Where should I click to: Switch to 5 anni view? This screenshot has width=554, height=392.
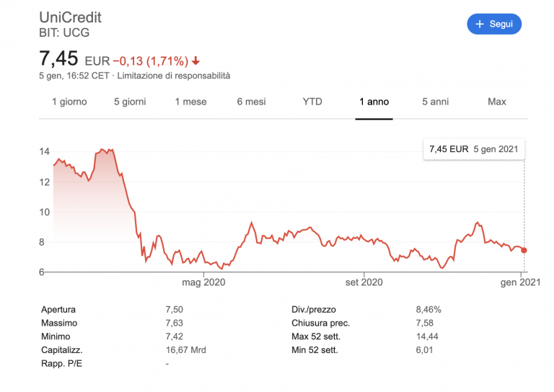point(435,102)
